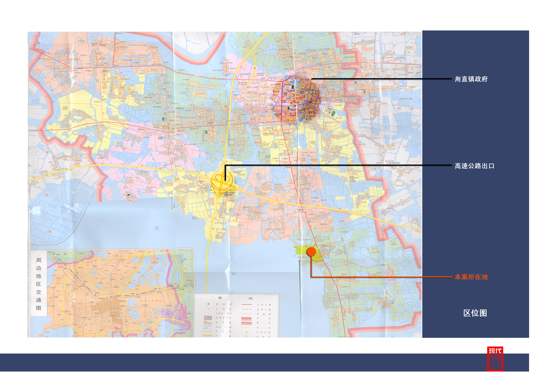The image size is (555, 392).
Task: Click the 高速公路 yellow legend line swatch
Action: pos(207,335)
